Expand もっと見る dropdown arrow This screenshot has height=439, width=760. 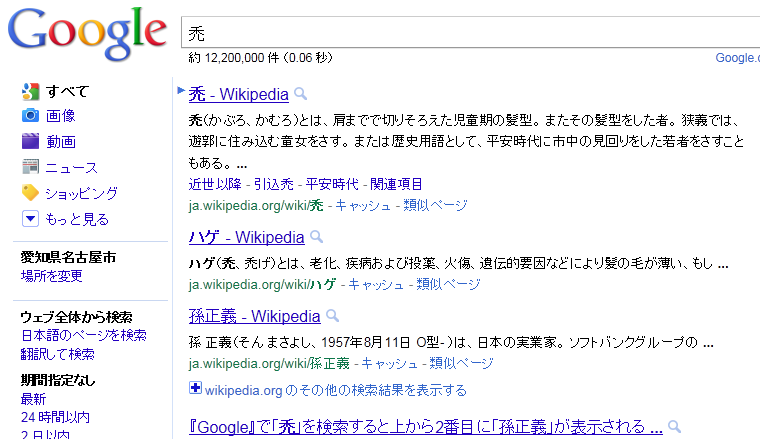[30, 219]
